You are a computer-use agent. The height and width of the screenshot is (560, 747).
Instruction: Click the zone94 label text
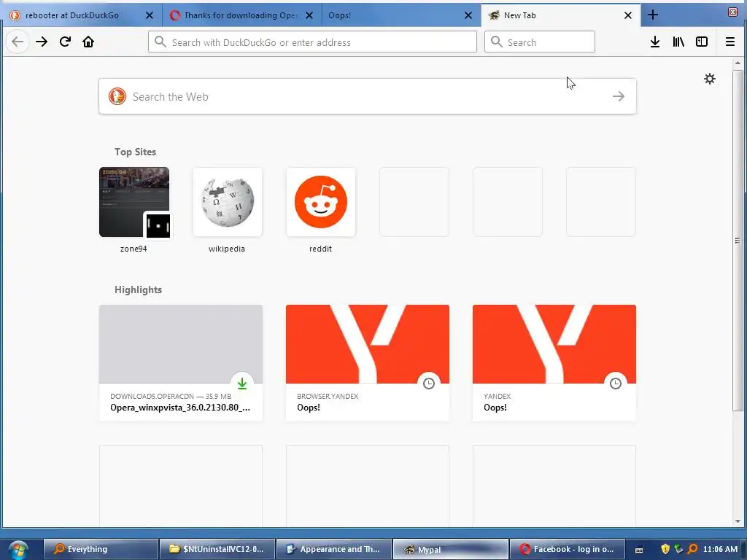point(133,249)
